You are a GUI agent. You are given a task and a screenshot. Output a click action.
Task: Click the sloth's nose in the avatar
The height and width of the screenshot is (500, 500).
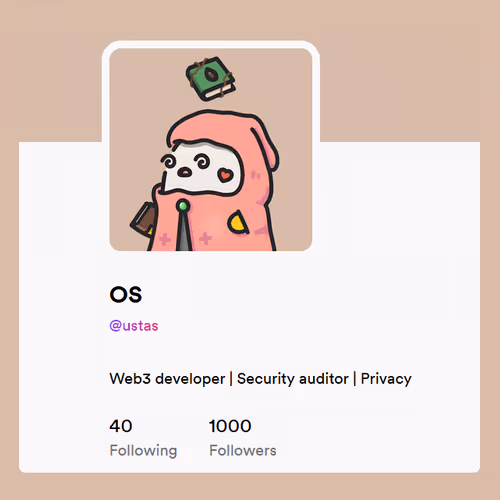pos(184,172)
